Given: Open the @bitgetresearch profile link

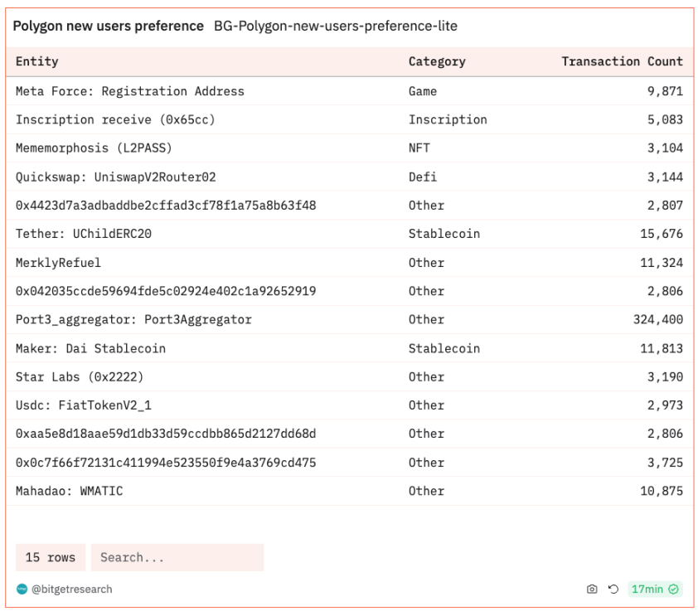Looking at the screenshot, I should (72, 589).
